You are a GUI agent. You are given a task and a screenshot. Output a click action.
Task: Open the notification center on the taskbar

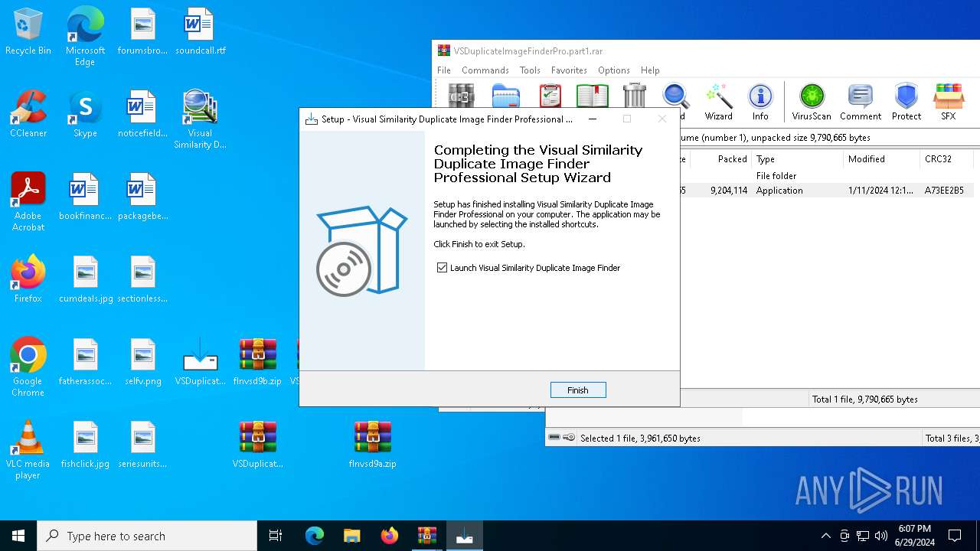tap(955, 536)
